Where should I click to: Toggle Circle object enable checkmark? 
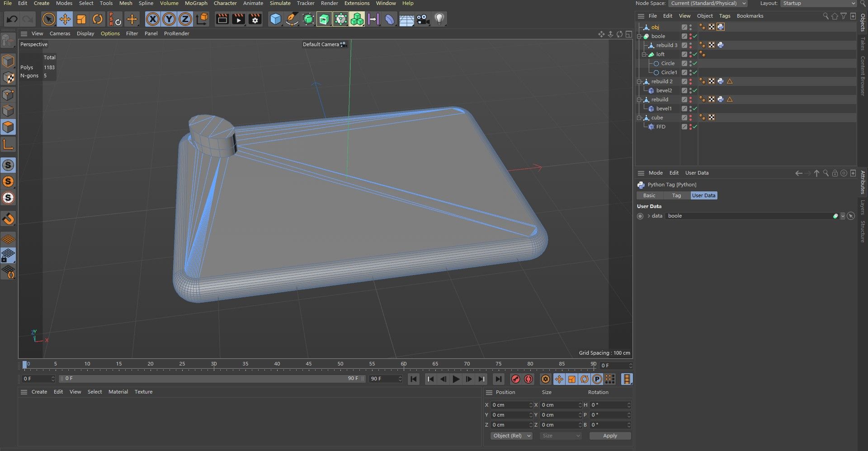pyautogui.click(x=695, y=63)
